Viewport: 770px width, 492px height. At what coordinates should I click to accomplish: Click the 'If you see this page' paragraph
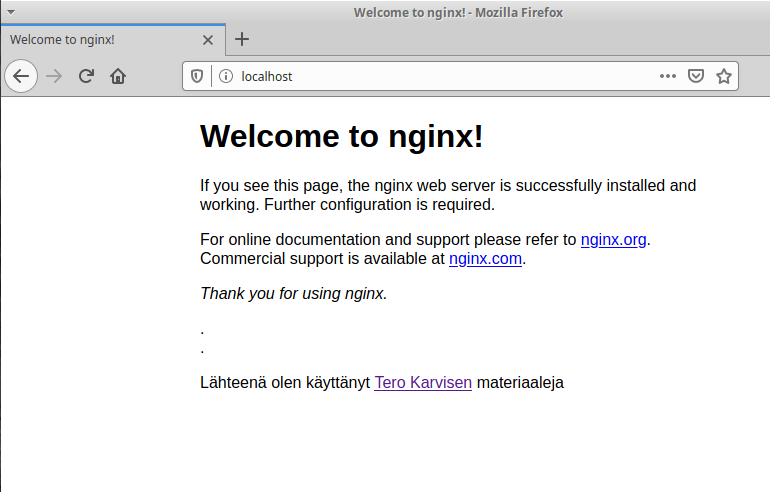447,195
